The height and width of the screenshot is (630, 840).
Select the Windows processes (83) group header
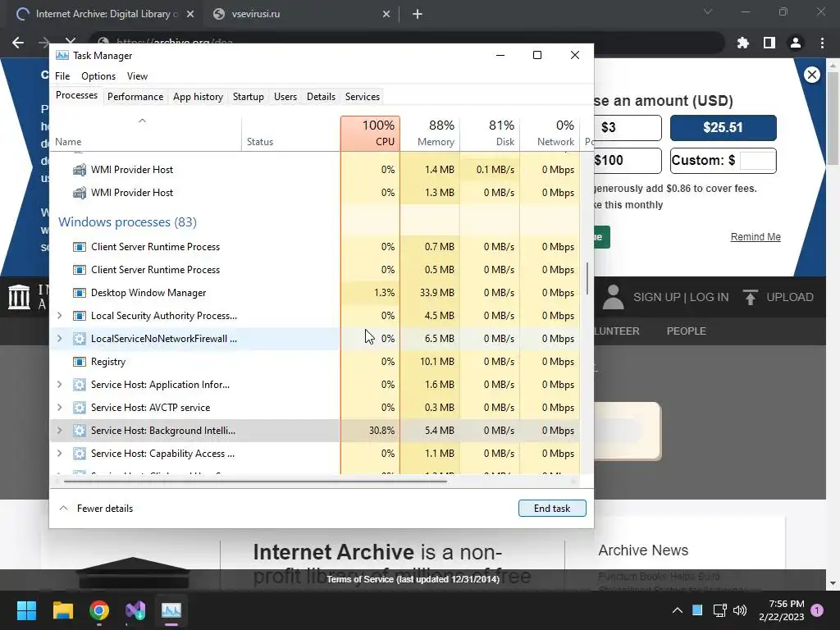(127, 221)
